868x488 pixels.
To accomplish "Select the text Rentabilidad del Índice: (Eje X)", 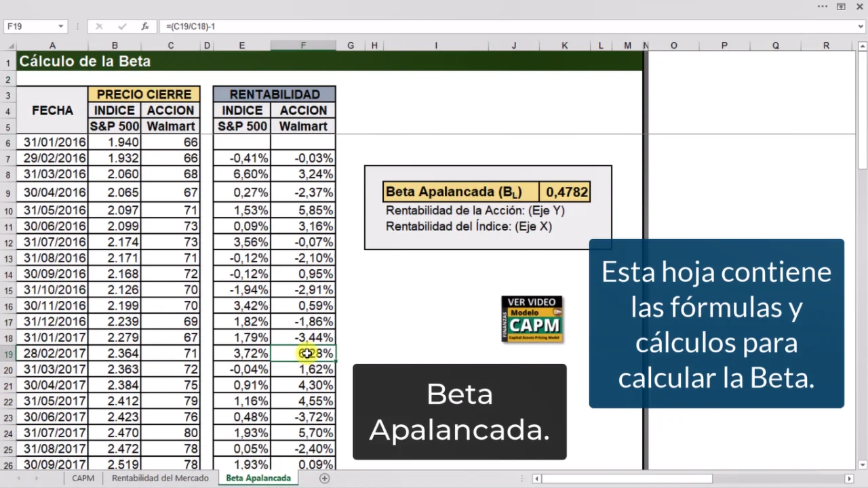I will point(469,226).
